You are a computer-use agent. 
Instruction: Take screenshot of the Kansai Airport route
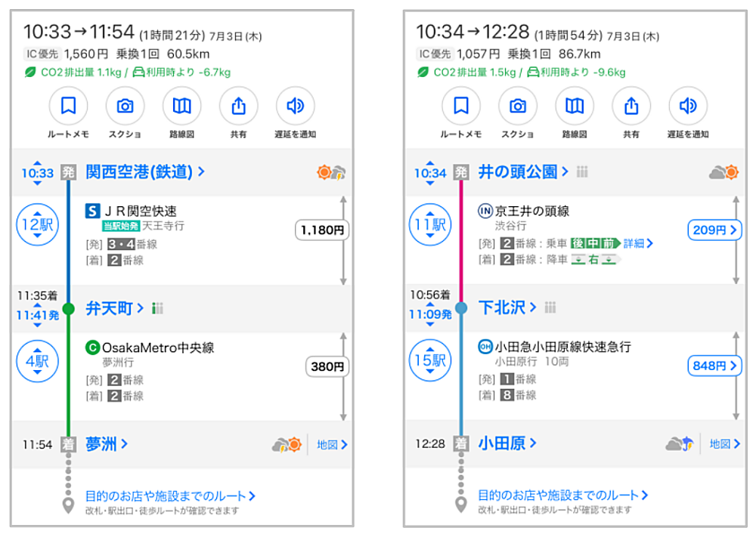(x=125, y=106)
